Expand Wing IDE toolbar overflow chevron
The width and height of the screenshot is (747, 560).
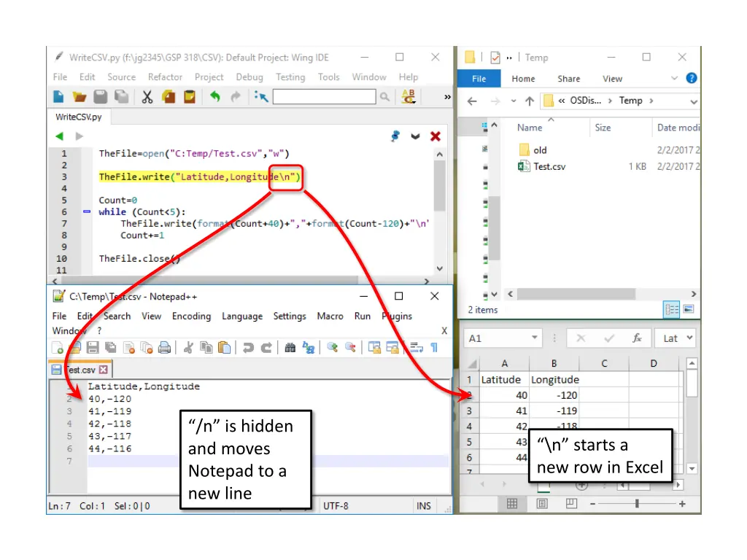(447, 97)
